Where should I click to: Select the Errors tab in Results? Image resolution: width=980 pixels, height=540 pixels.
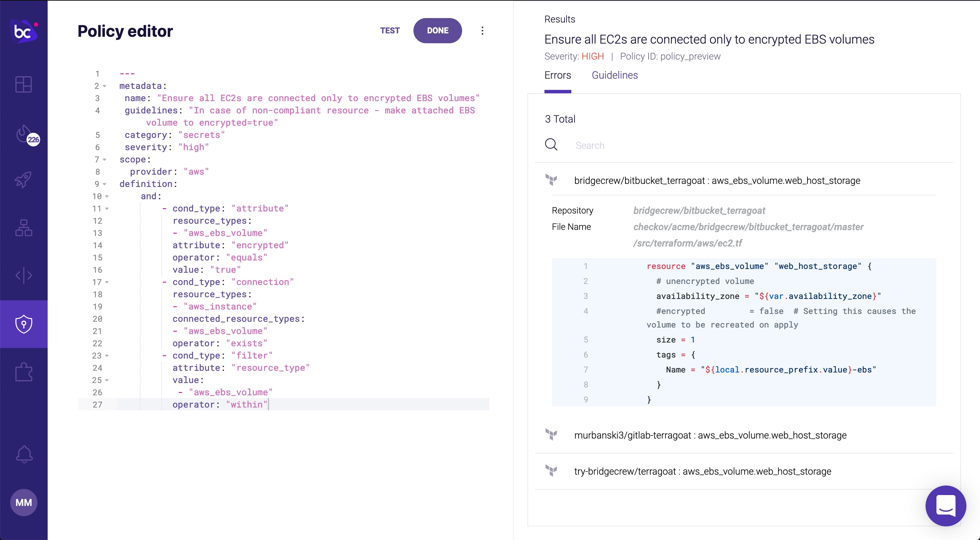[557, 75]
